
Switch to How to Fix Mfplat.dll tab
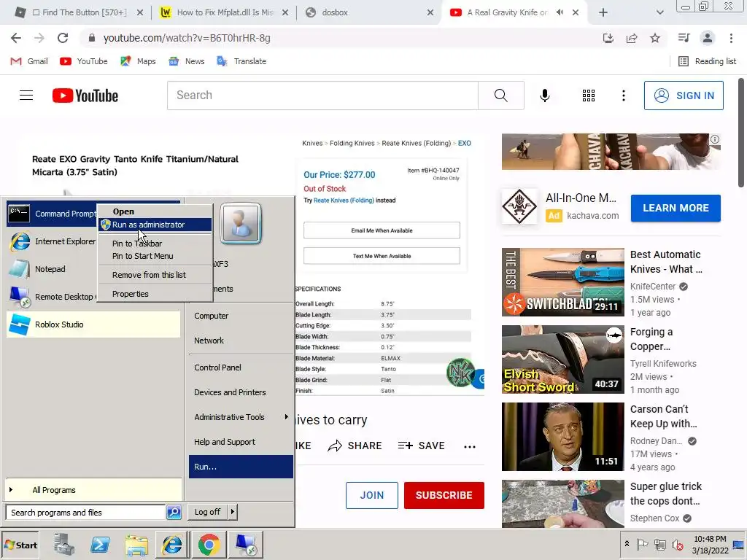(x=224, y=12)
